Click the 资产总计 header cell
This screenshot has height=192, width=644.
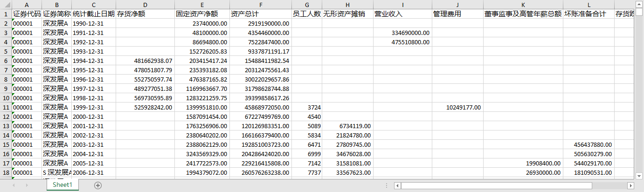tap(261, 14)
